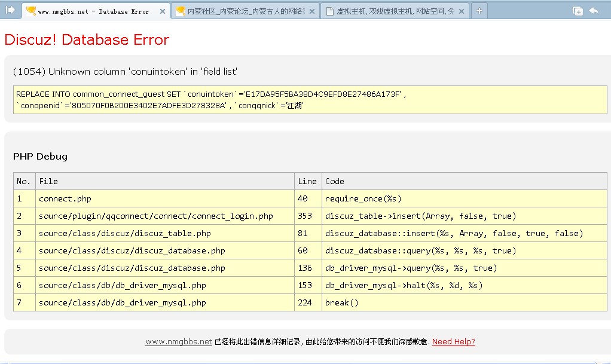
Task: Click the Need Help? link
Action: click(x=454, y=342)
